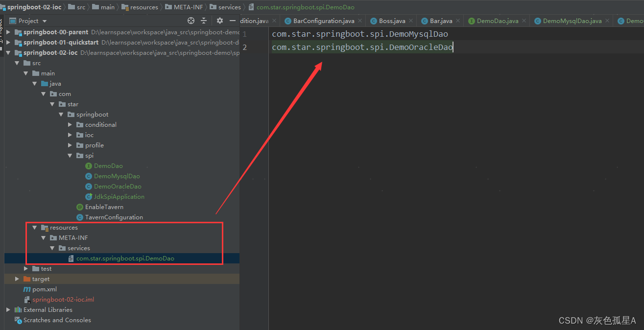Image resolution: width=644 pixels, height=330 pixels.
Task: Collapse the META-INF folder arrow
Action: [44, 238]
